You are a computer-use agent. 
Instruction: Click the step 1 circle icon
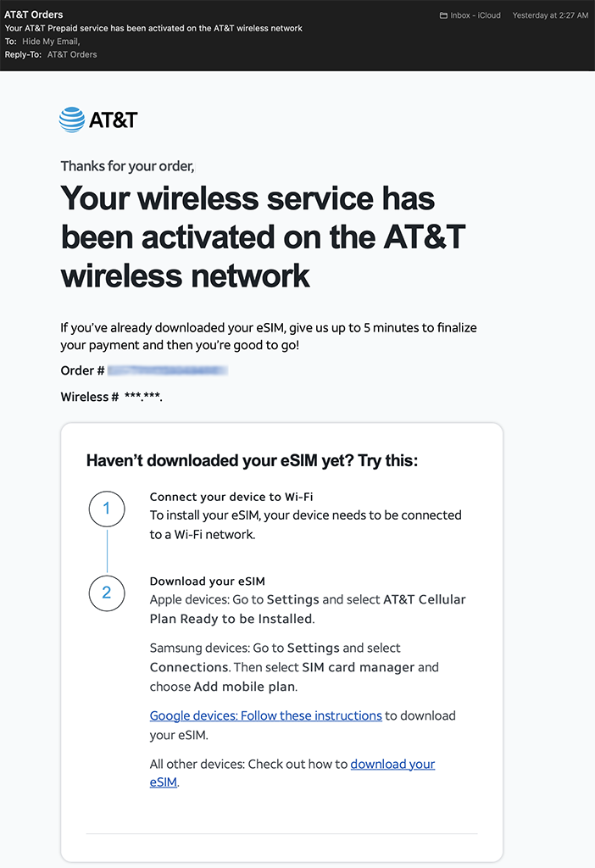pyautogui.click(x=107, y=509)
